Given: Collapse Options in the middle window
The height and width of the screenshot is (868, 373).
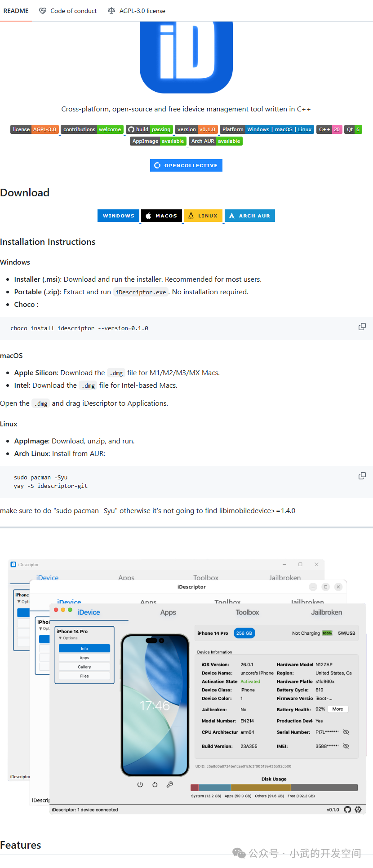Looking at the screenshot, I should 44,629.
